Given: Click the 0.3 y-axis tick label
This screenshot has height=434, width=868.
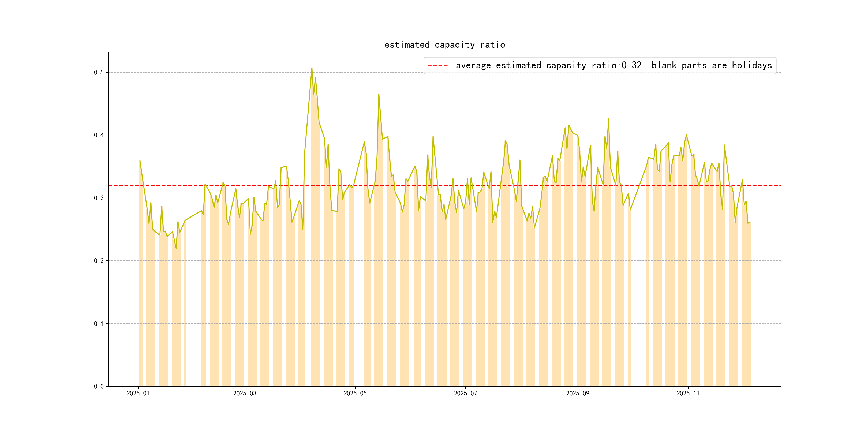Looking at the screenshot, I should pos(99,198).
